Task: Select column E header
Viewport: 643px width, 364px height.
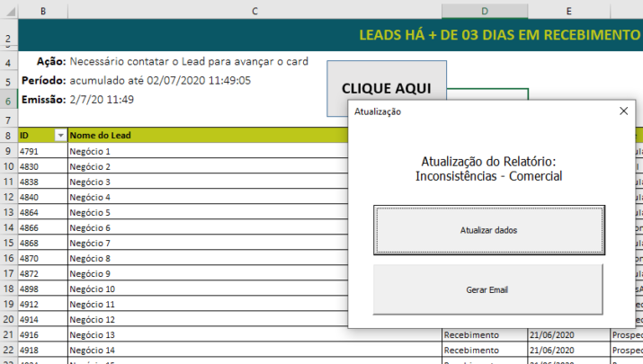Action: (x=568, y=11)
